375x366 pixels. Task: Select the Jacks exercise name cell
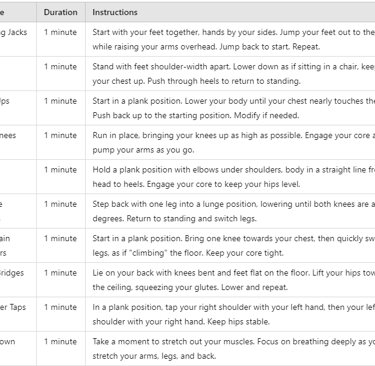[x=18, y=39]
